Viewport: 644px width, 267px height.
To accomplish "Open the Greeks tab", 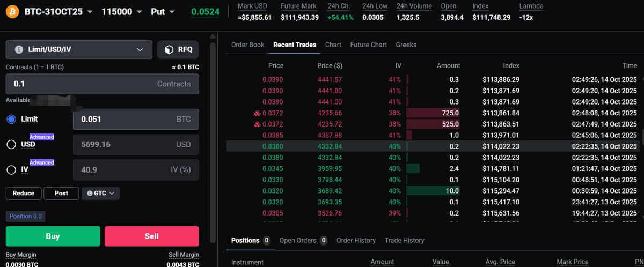I will click(x=406, y=44).
